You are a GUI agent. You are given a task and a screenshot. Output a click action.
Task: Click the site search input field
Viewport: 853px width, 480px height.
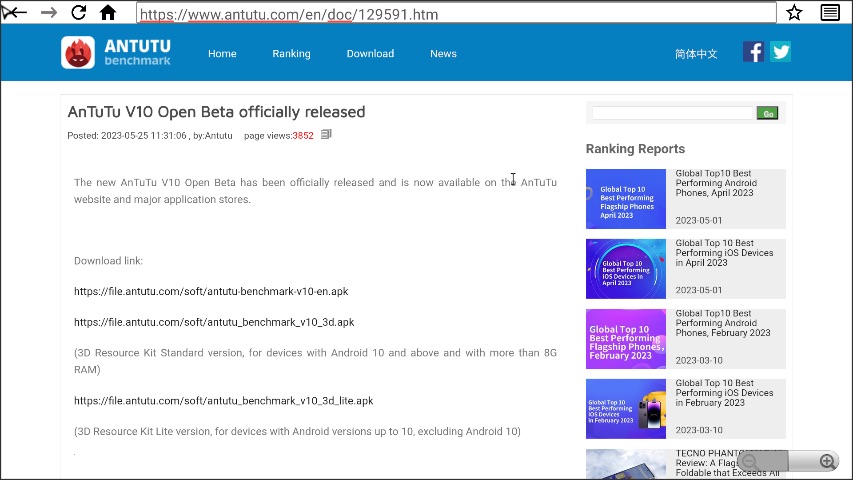[x=672, y=113]
